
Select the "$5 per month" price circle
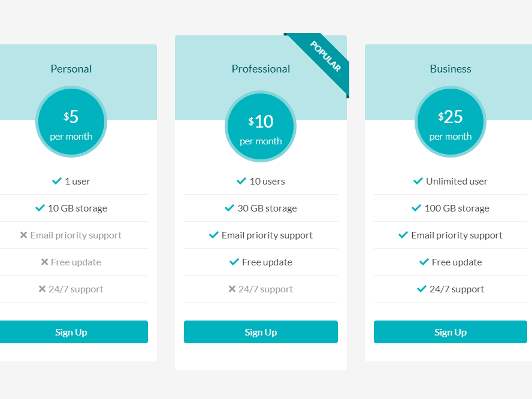pyautogui.click(x=71, y=122)
